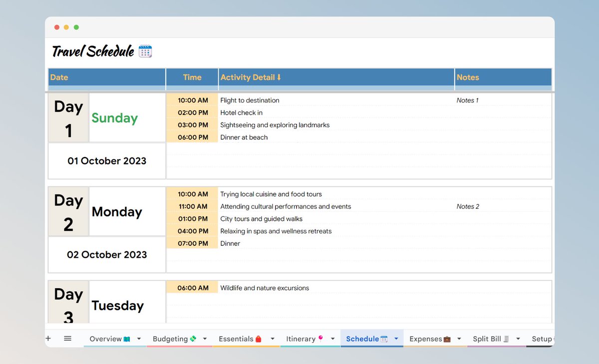Open the Setup sheet tab
The image size is (599, 364).
click(x=541, y=339)
